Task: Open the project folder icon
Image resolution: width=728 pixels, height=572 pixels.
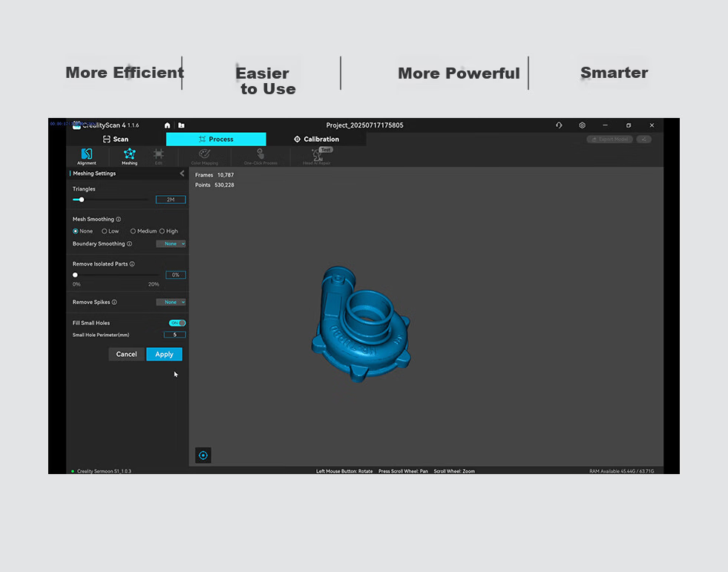Action: point(182,125)
